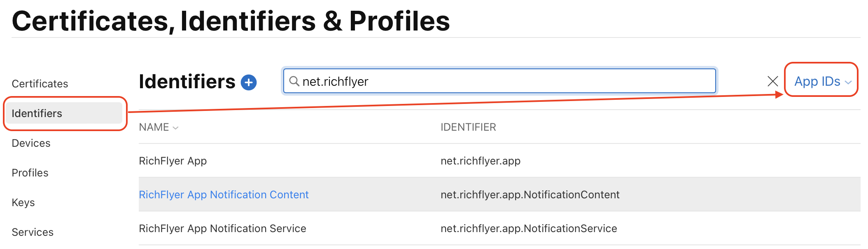Image resolution: width=868 pixels, height=249 pixels.
Task: Add a new identifier with plus icon
Action: pos(249,82)
